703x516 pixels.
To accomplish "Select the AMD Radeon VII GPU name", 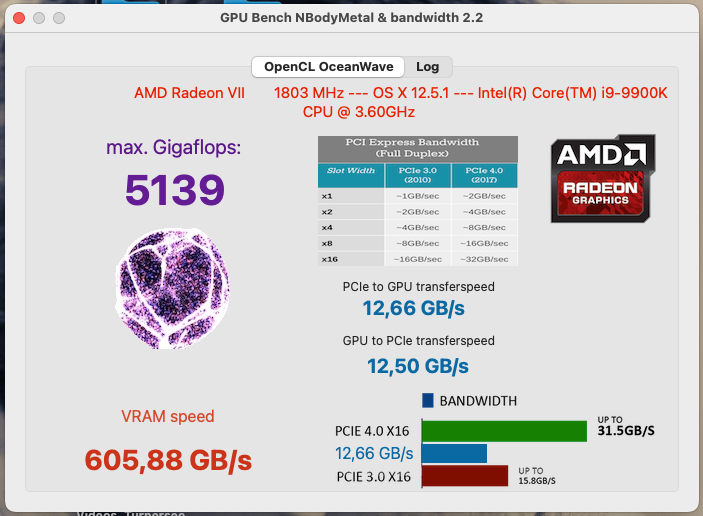I will click(190, 93).
